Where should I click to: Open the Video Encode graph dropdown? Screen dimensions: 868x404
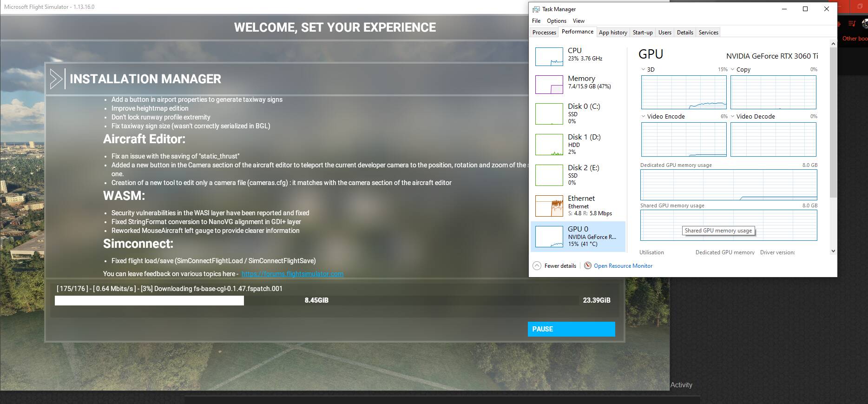(643, 116)
